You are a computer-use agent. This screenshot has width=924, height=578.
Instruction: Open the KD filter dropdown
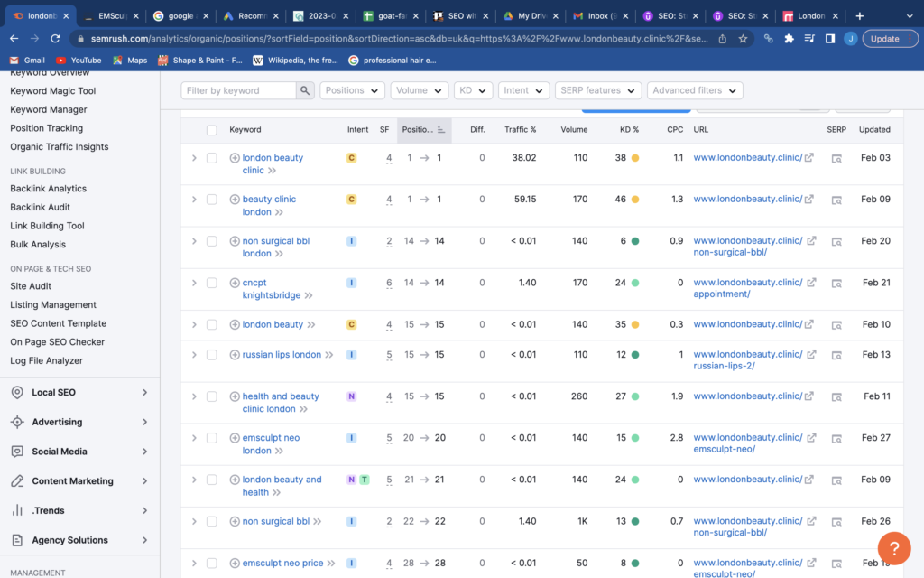[473, 90]
